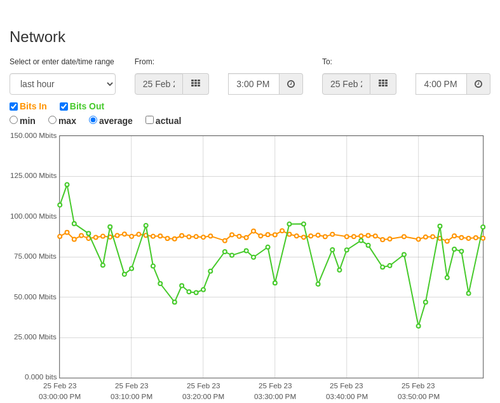Open the From time clock icon
Screen dimensions: 500x403
point(291,84)
